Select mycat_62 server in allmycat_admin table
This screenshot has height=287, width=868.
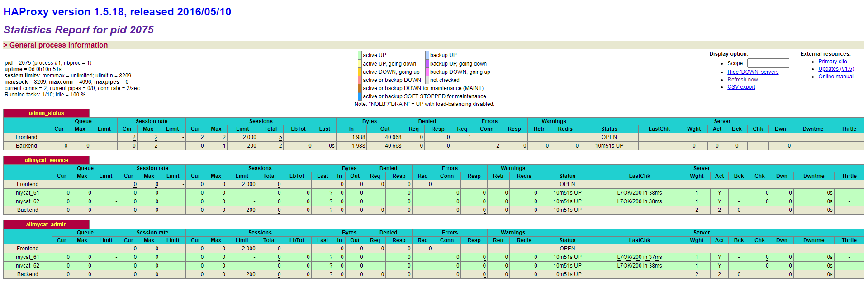pos(28,266)
